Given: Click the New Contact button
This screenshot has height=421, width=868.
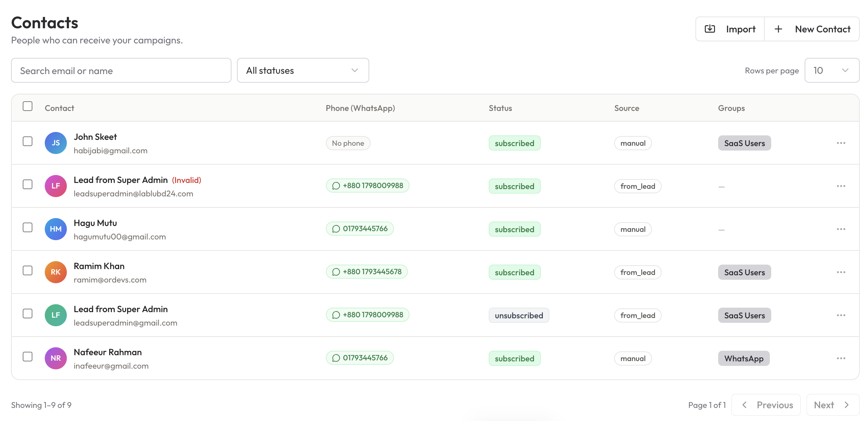Looking at the screenshot, I should 812,29.
